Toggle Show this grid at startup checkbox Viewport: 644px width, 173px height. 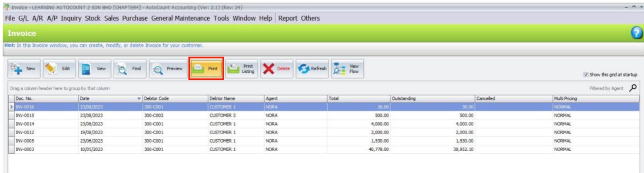(586, 75)
